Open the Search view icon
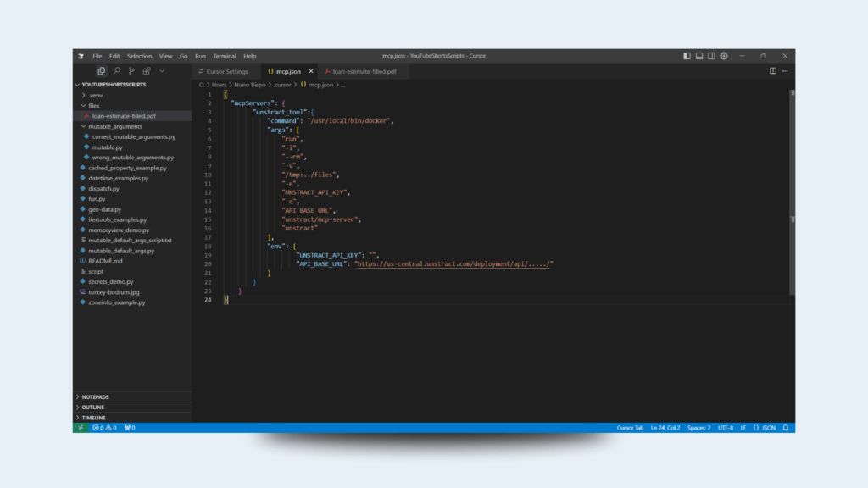Screen dimensions: 868x488 (x=116, y=71)
